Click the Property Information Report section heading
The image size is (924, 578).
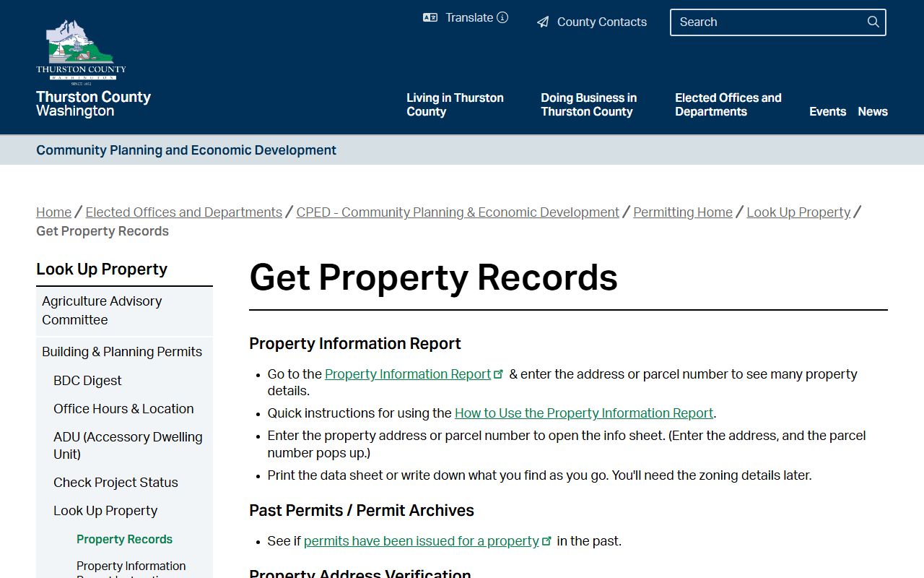point(355,344)
